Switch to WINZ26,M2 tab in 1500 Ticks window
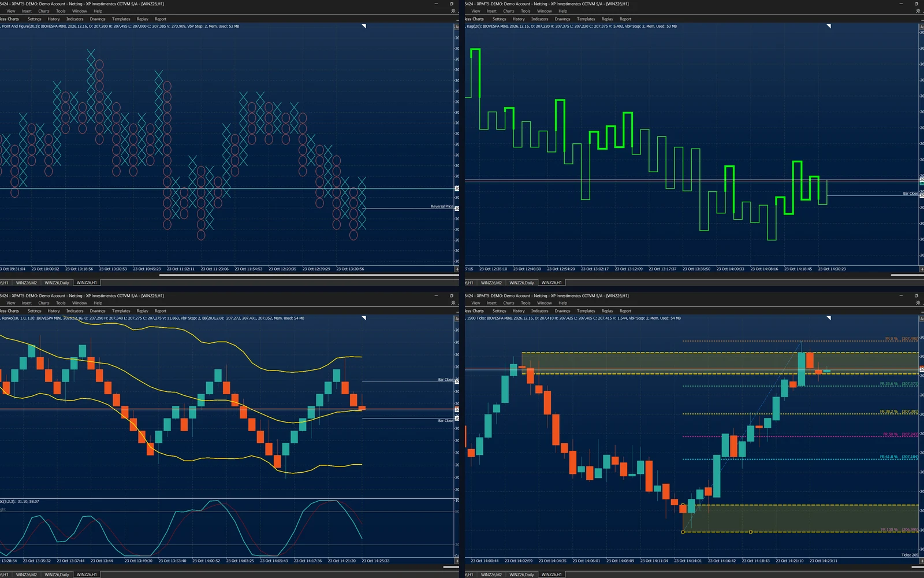 click(x=491, y=575)
